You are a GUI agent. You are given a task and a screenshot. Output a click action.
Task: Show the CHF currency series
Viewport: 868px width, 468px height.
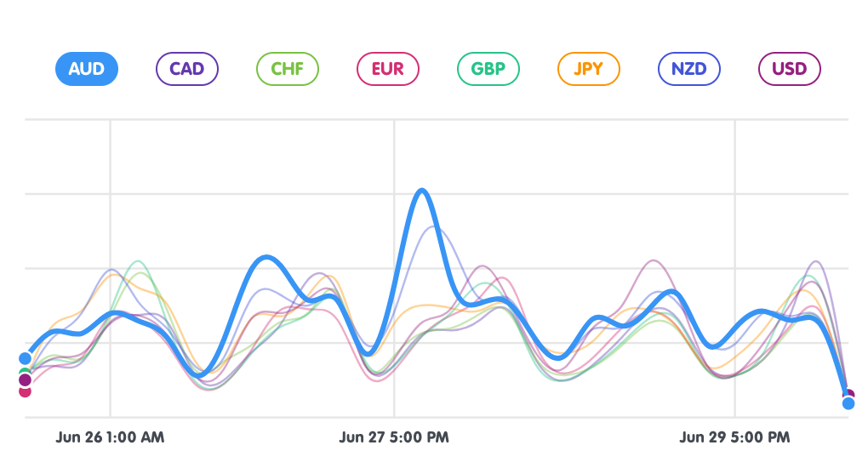point(288,69)
